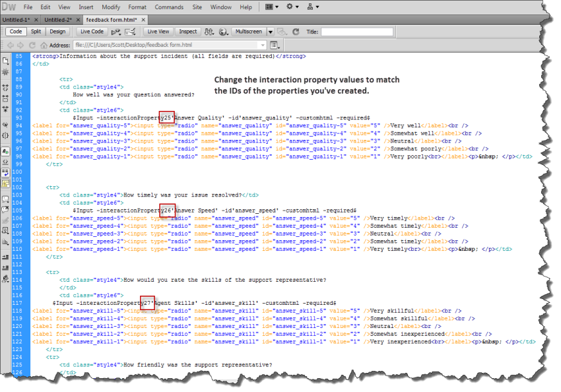This screenshot has height=392, width=561.
Task: Switch to the Untitled-1 tab
Action: pyautogui.click(x=16, y=20)
